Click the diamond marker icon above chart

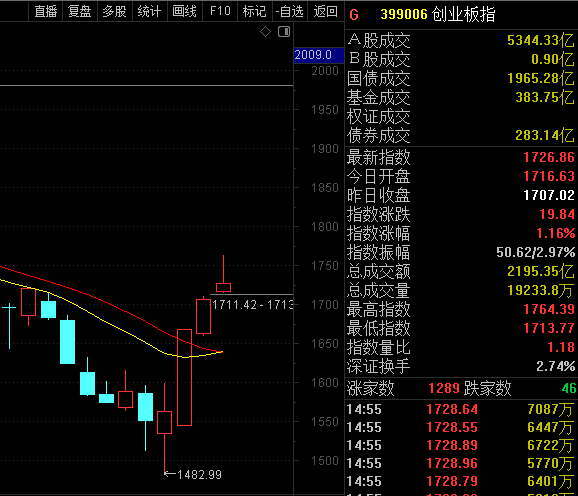[x=265, y=32]
